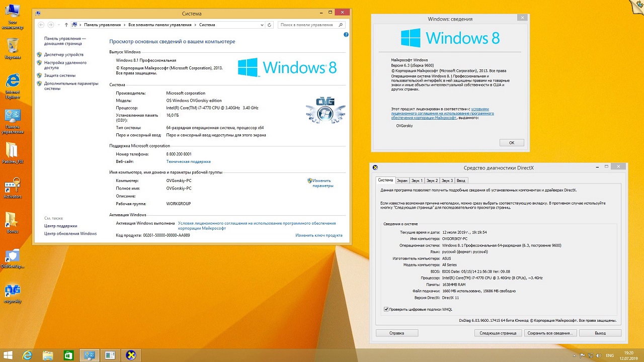
Task: Switch to the Экран tab in DirectX
Action: coord(402,180)
